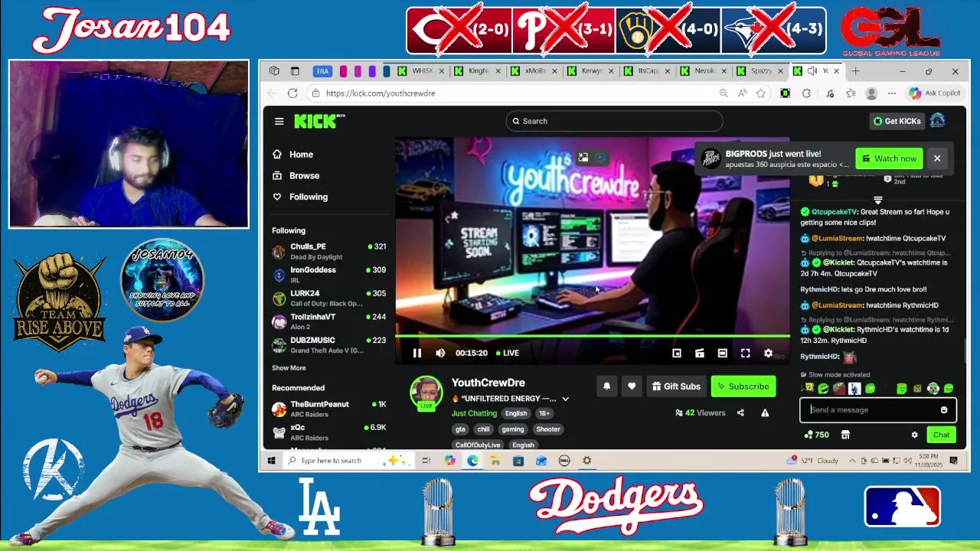Select the Shooter tag

[x=548, y=429]
